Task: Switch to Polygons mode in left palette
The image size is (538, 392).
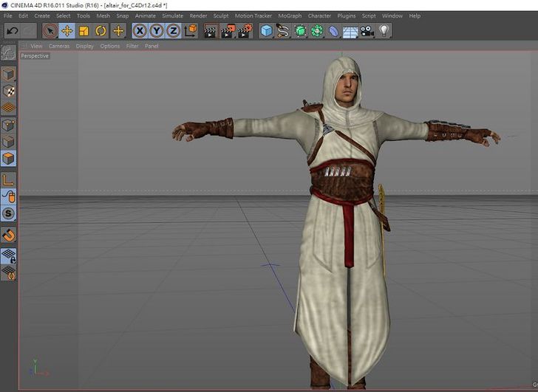Action: pos(9,159)
